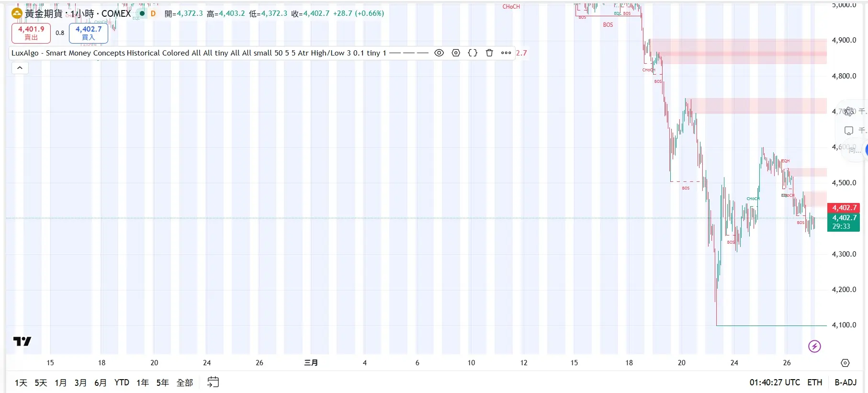The width and height of the screenshot is (868, 393).
Task: Click the 4,401.9 sell button
Action: (x=31, y=33)
